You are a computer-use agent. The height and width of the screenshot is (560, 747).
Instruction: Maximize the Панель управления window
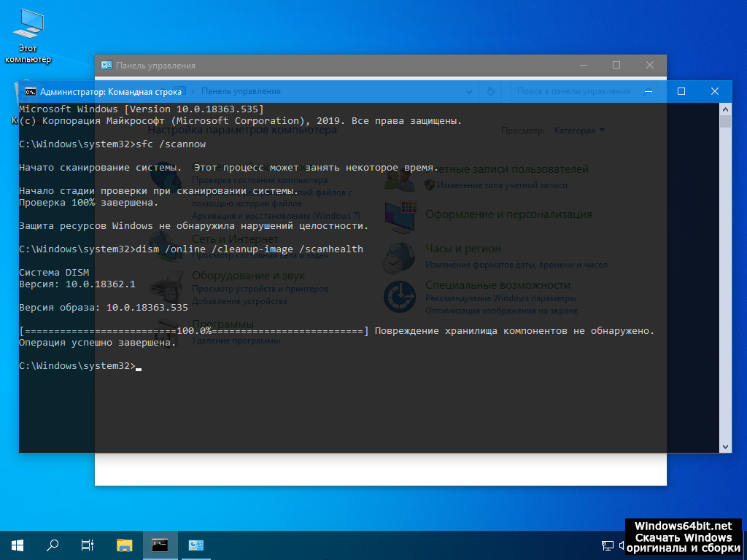pos(616,66)
